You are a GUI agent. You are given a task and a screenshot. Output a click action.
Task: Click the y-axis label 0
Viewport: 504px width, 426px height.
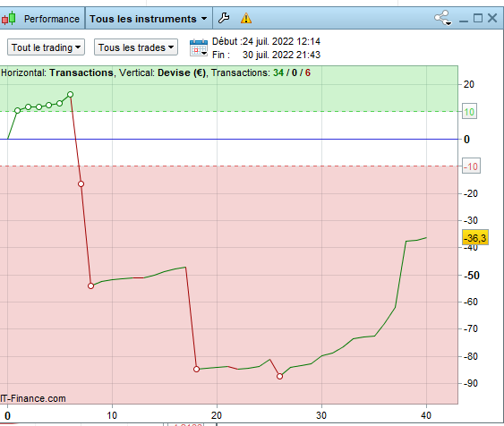[466, 140]
